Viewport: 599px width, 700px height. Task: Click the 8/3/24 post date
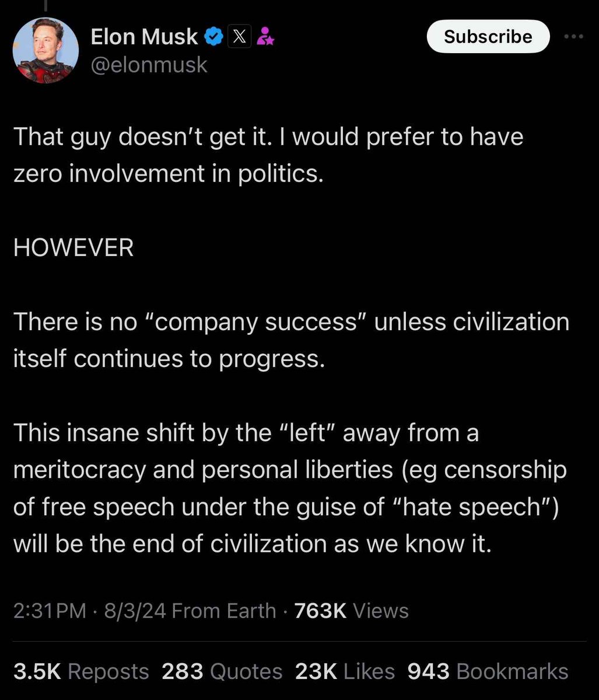tap(135, 611)
